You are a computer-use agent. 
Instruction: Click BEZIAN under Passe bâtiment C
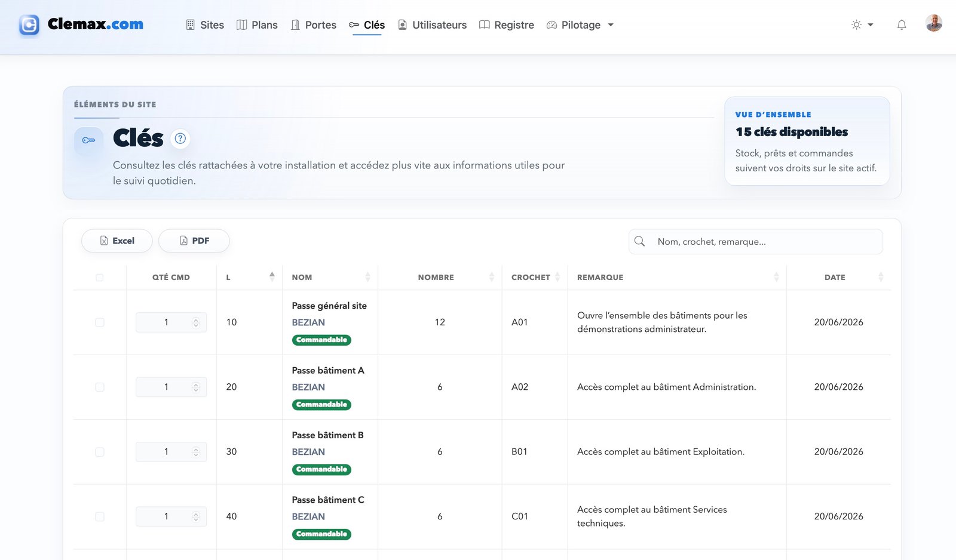pyautogui.click(x=308, y=516)
